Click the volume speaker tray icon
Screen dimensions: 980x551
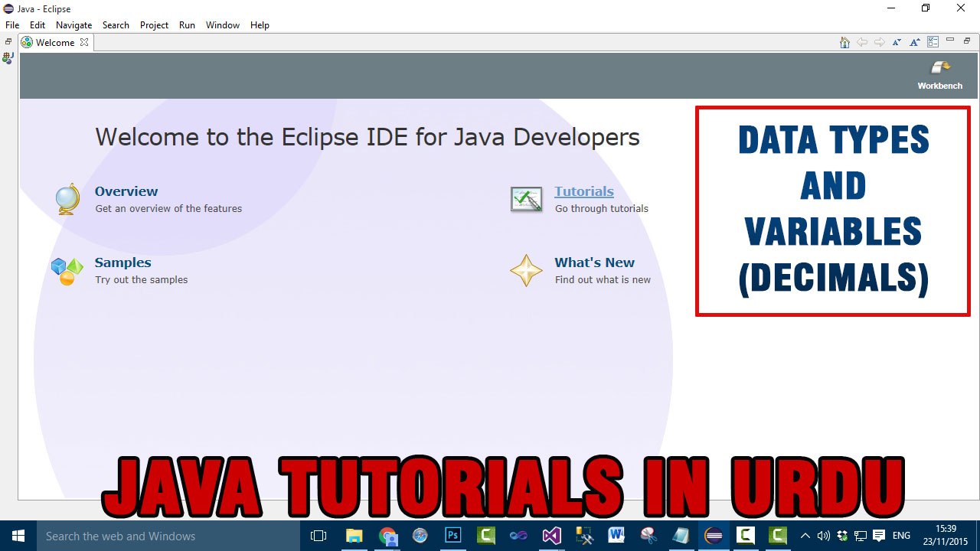824,536
